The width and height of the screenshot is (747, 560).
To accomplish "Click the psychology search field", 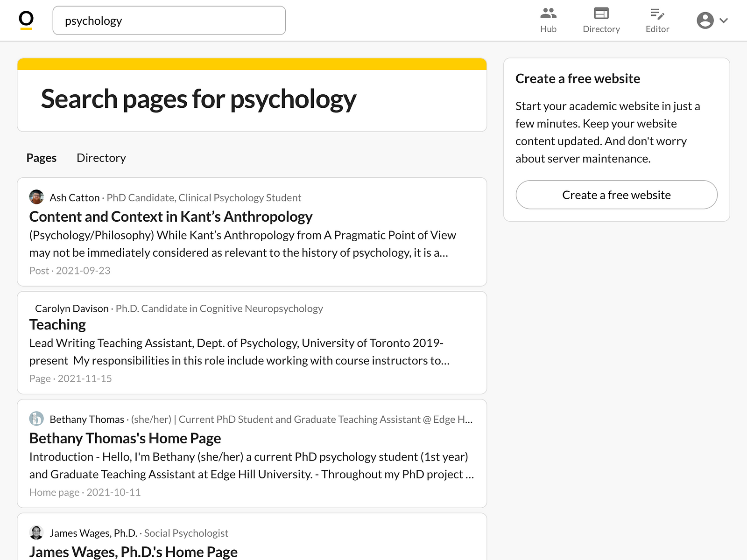I will coord(169,21).
